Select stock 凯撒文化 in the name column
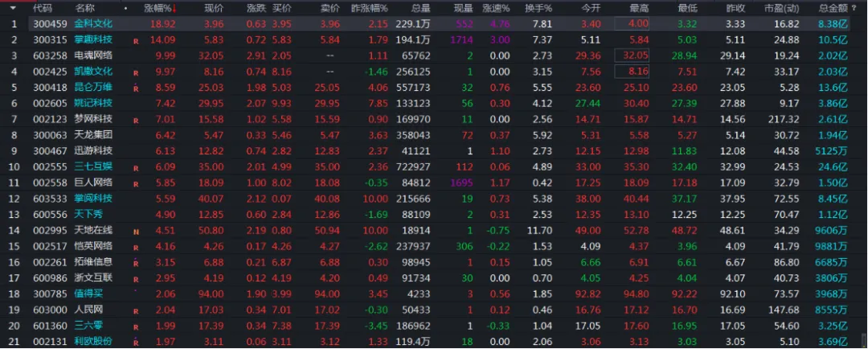 [x=93, y=72]
